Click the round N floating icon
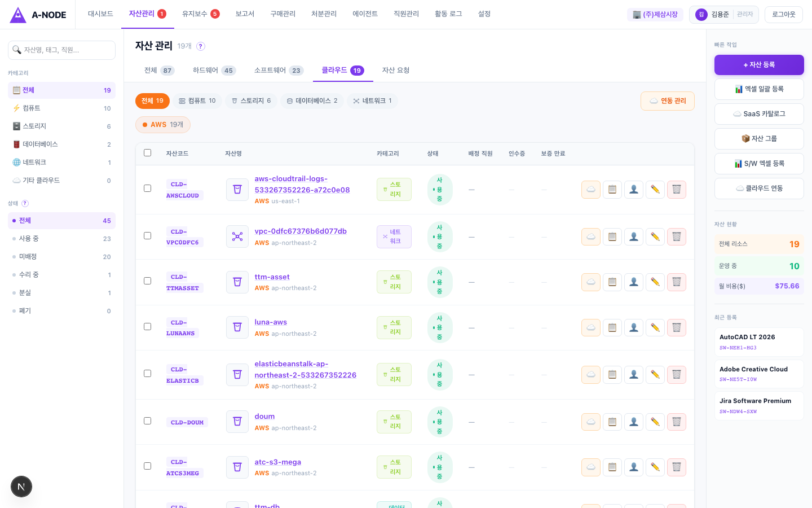 pyautogui.click(x=21, y=487)
